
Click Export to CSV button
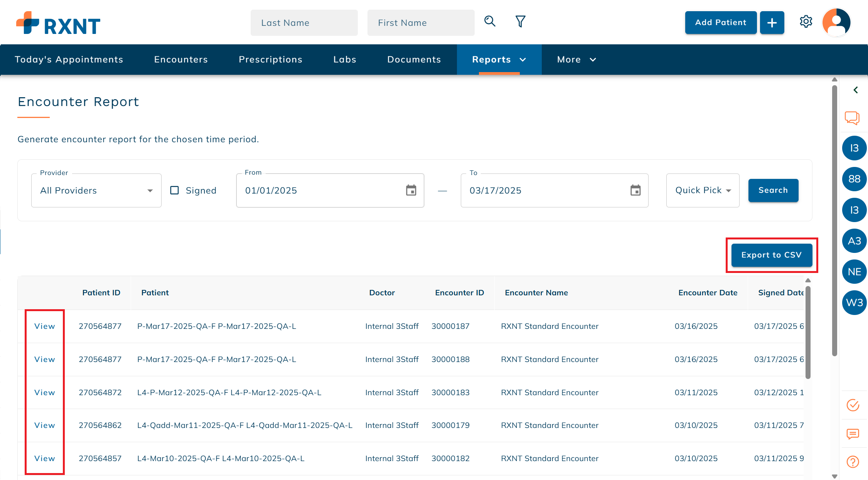click(x=772, y=255)
